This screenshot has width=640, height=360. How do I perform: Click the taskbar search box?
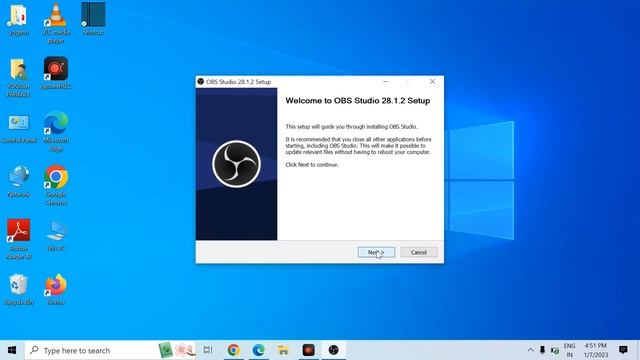(111, 350)
